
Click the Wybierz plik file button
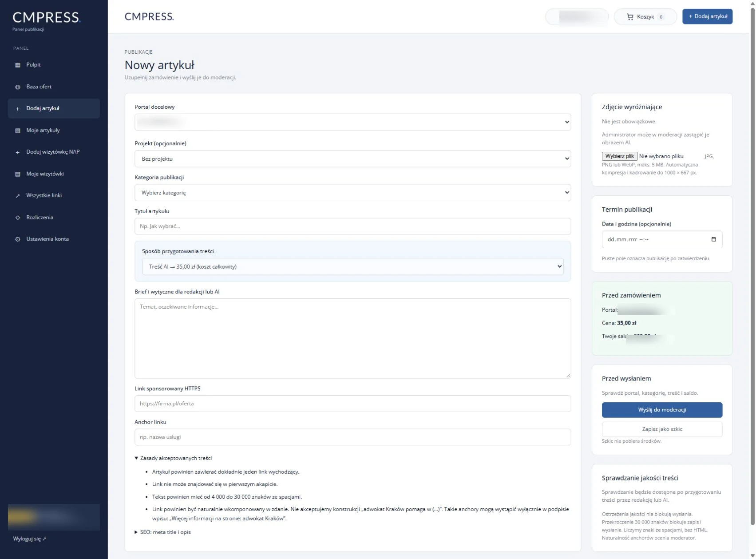tap(619, 156)
